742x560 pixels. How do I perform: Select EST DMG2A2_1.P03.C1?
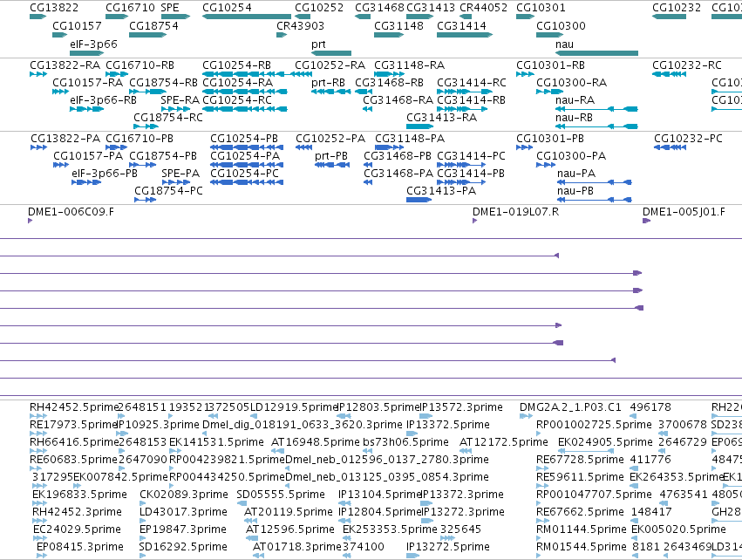pos(571,407)
